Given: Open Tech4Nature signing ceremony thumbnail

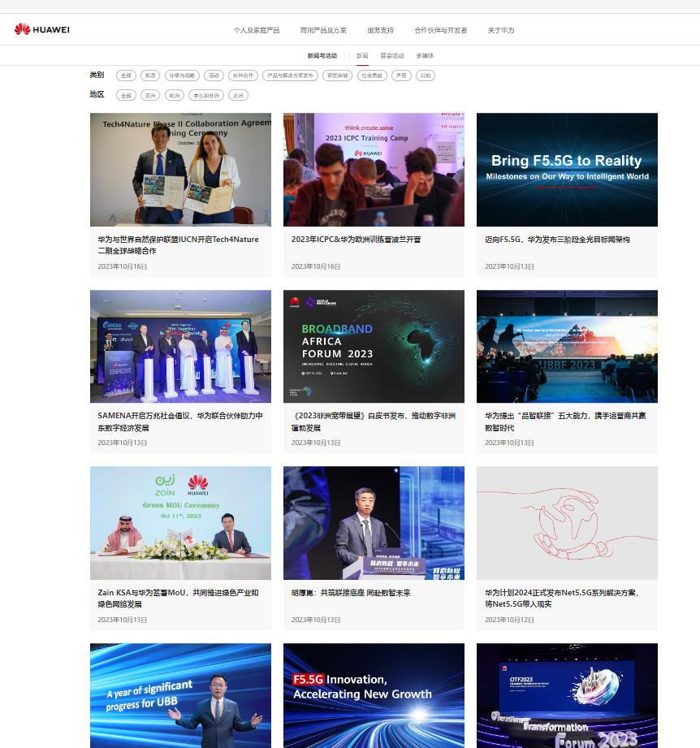Looking at the screenshot, I should click(180, 170).
